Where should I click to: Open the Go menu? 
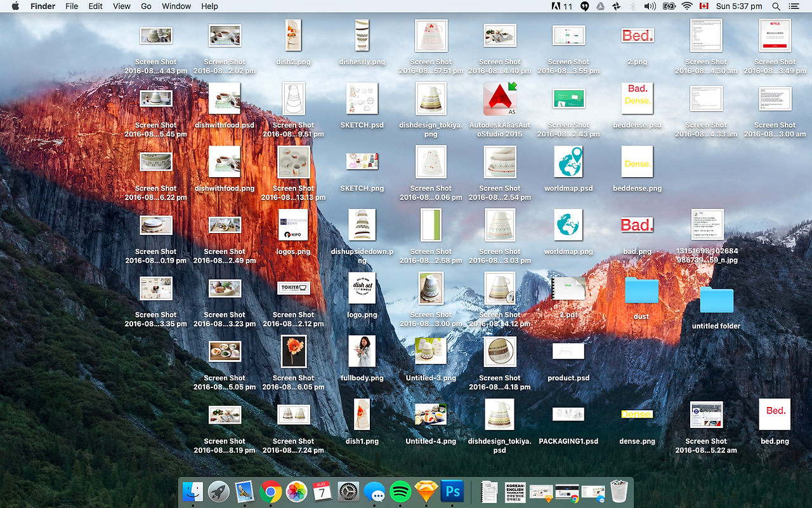[146, 6]
